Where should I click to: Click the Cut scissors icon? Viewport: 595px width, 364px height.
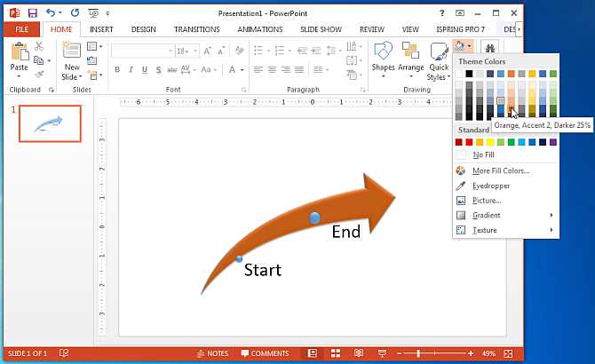pyautogui.click(x=39, y=46)
